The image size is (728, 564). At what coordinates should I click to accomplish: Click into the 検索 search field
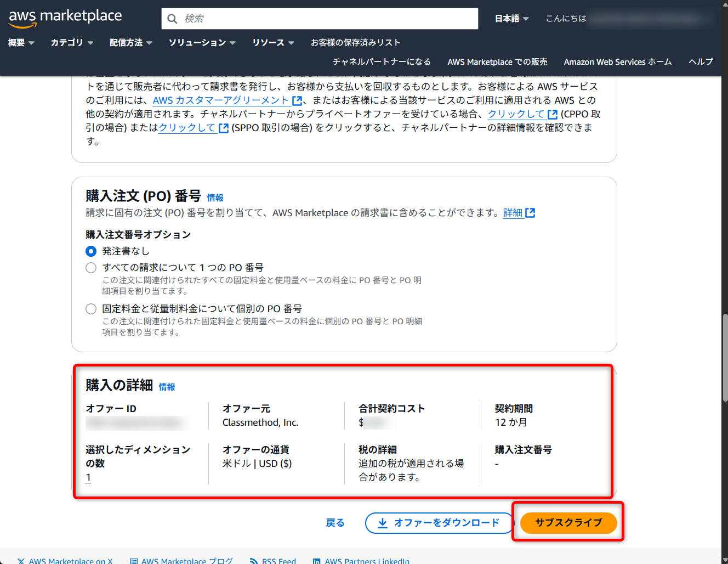(320, 19)
